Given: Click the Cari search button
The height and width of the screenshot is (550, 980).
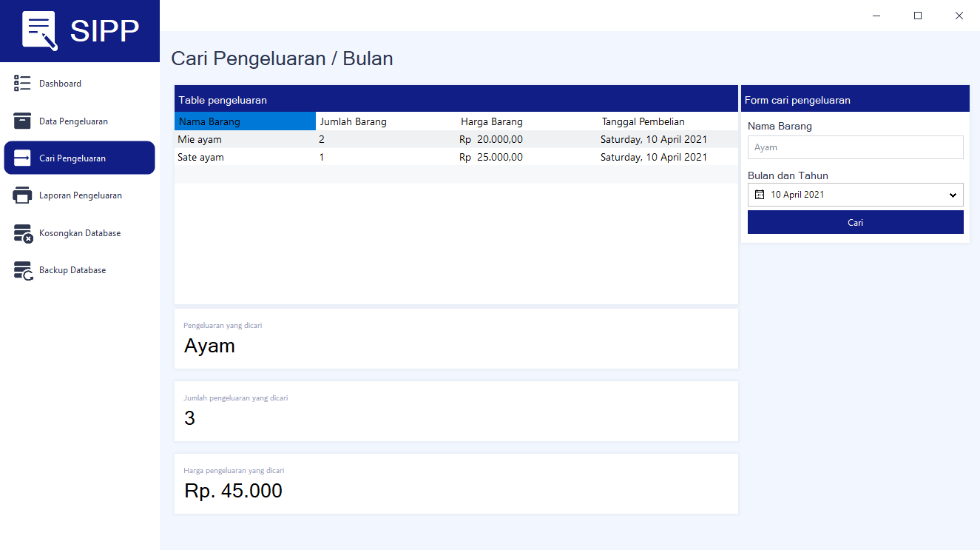Looking at the screenshot, I should click(856, 222).
